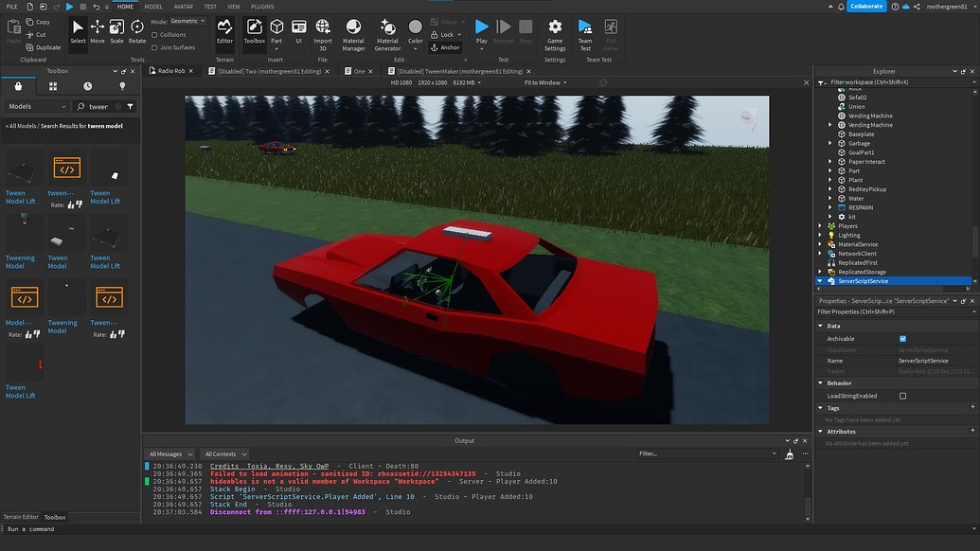Open the UI tools in the ribbon
The width and height of the screenshot is (980, 551).
click(x=299, y=32)
